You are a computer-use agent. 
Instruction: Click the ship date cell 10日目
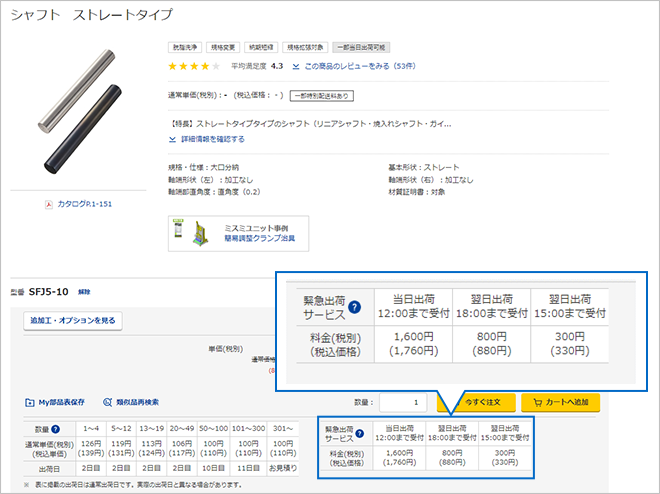(213, 468)
